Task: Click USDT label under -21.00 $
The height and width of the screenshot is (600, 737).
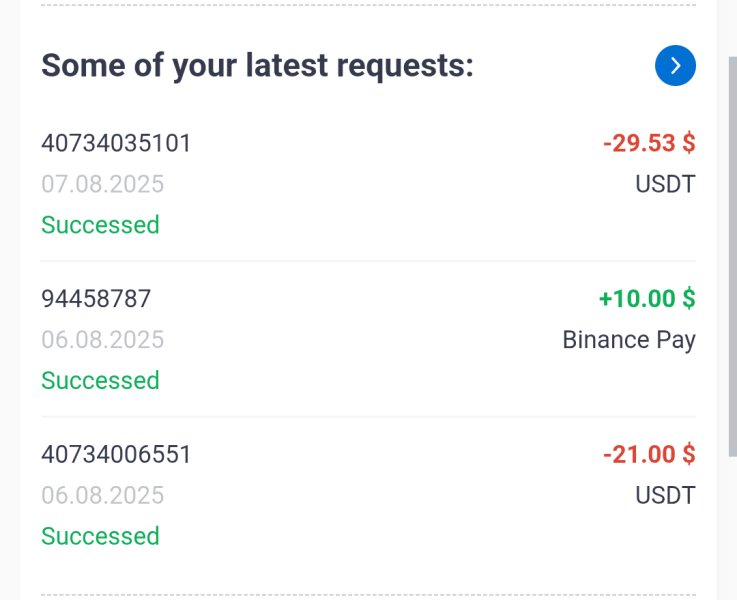Action: pyautogui.click(x=665, y=495)
